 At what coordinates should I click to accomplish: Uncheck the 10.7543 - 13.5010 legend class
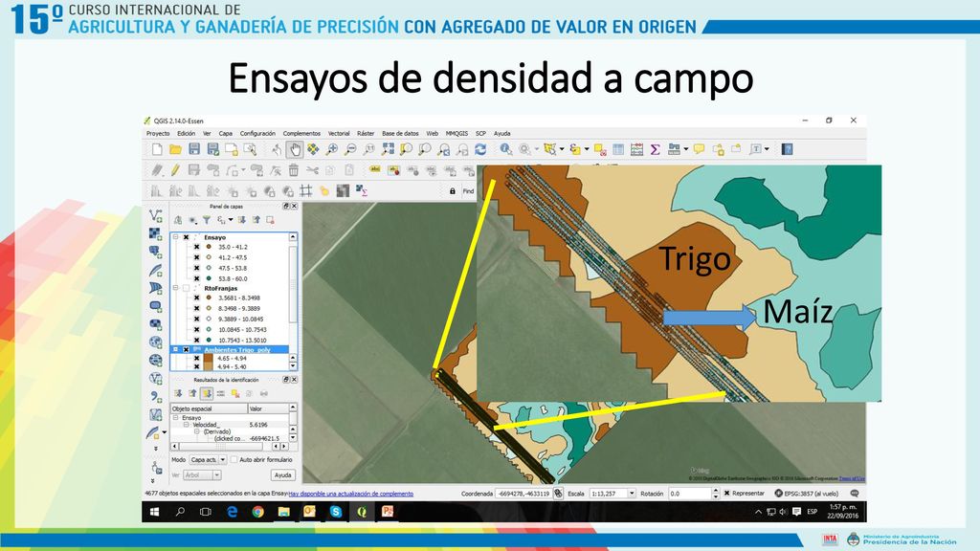tap(197, 340)
